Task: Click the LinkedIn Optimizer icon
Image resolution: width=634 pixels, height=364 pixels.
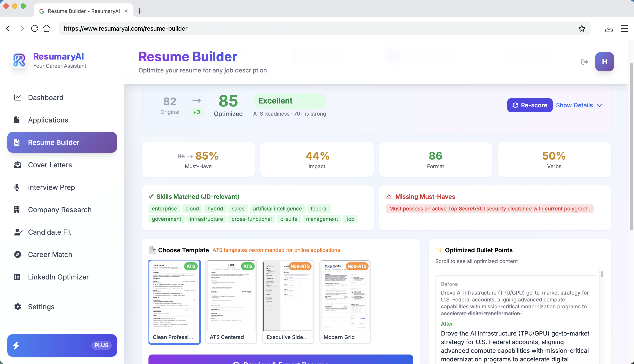Action: [17, 277]
